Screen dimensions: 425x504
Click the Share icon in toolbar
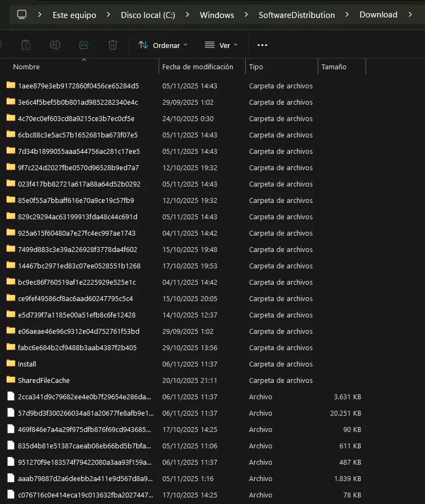click(x=84, y=45)
